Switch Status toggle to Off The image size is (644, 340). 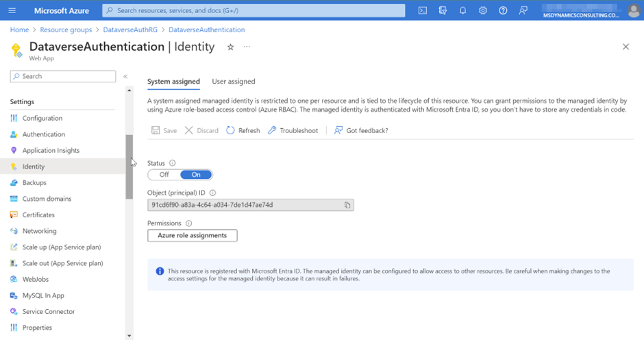pos(164,175)
